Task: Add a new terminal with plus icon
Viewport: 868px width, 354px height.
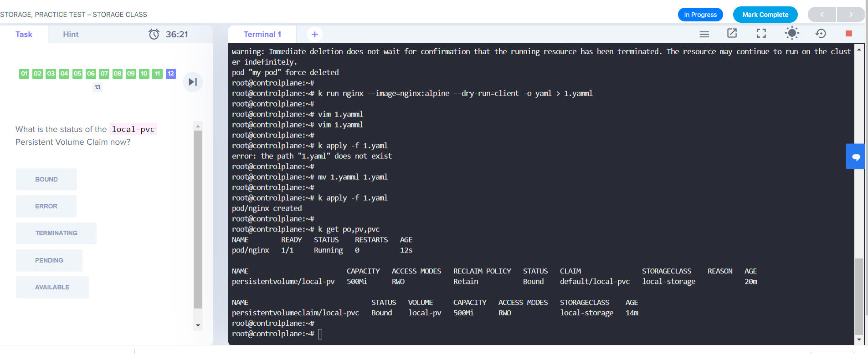Action: pyautogui.click(x=314, y=34)
